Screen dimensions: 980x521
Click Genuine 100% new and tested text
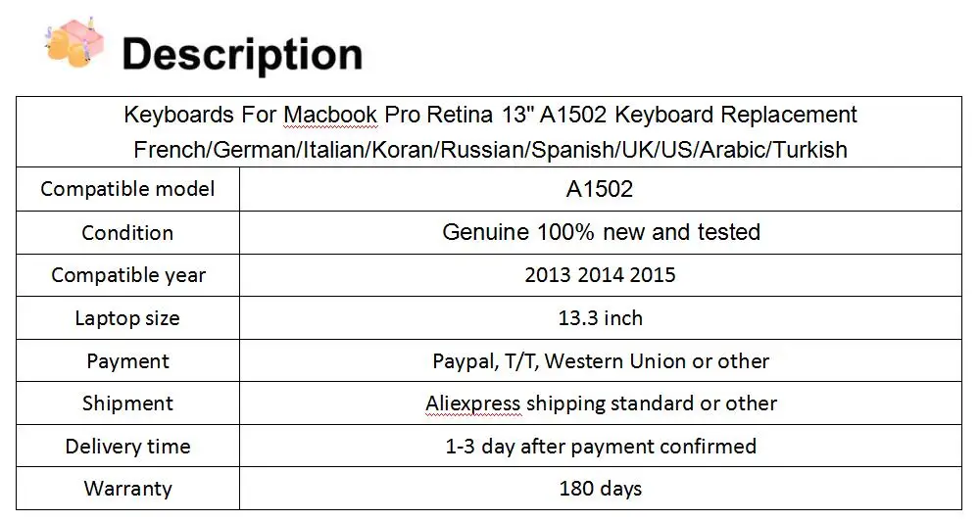coord(602,232)
